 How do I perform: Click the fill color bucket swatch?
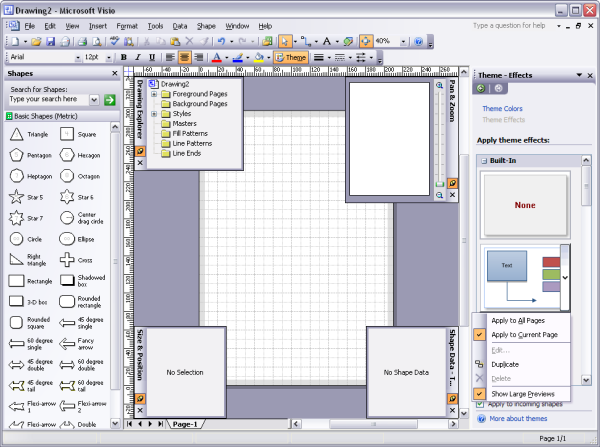click(x=259, y=57)
